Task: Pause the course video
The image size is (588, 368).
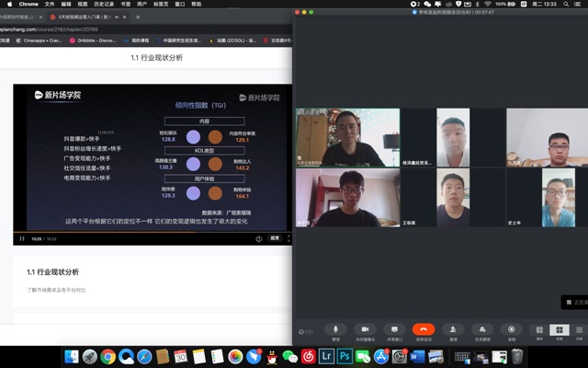Action: (x=22, y=238)
